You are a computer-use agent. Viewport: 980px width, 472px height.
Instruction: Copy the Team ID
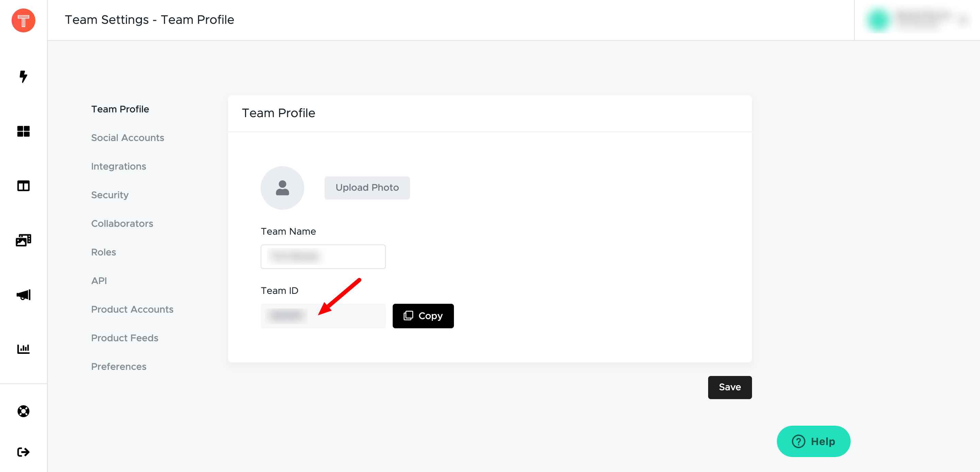point(423,316)
